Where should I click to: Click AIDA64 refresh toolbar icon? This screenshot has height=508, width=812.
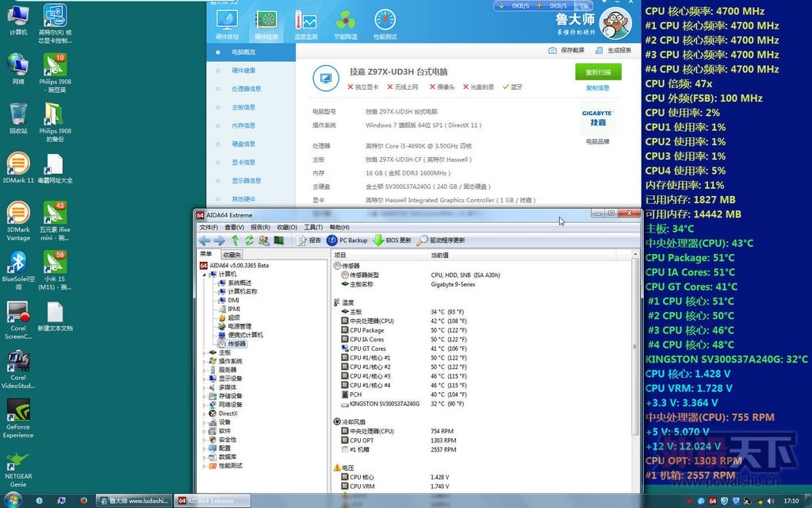249,241
